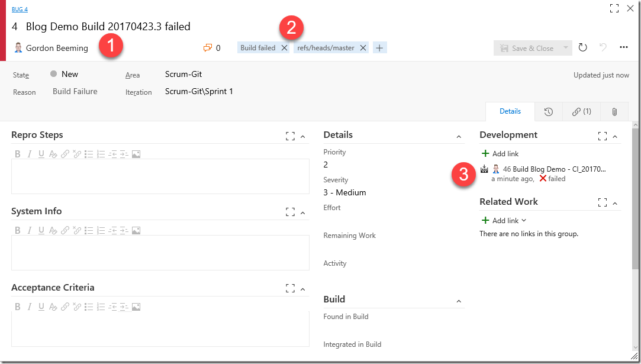
Task: Open the Attachments tab
Action: click(614, 112)
